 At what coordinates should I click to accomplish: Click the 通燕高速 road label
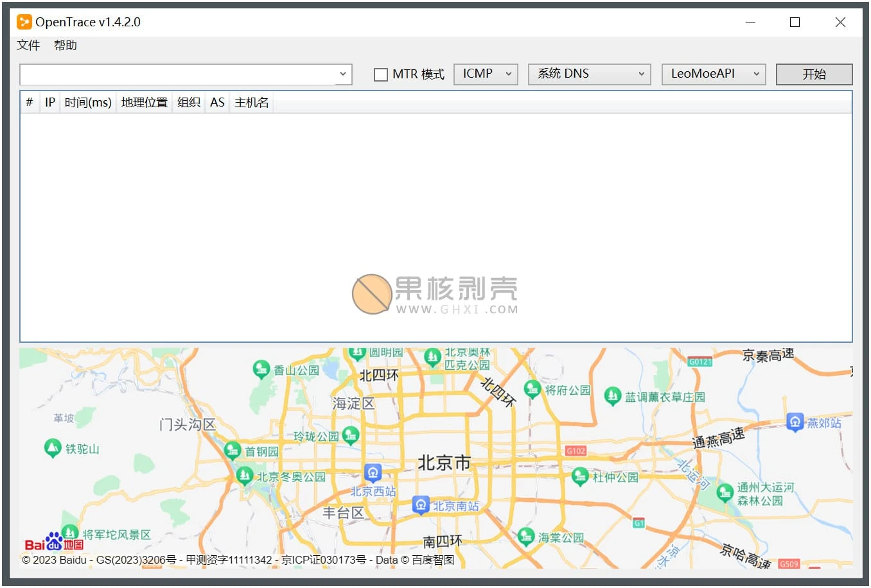[x=719, y=438]
